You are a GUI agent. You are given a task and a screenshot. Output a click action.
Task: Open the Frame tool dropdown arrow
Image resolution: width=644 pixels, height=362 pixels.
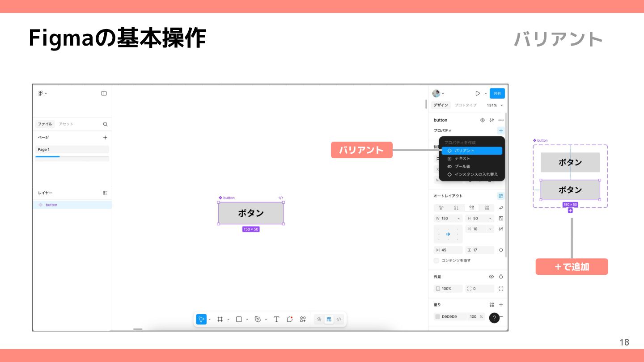(x=228, y=320)
